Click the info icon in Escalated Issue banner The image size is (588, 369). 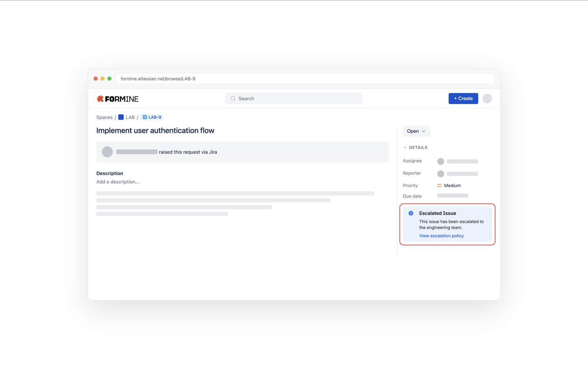pos(411,213)
